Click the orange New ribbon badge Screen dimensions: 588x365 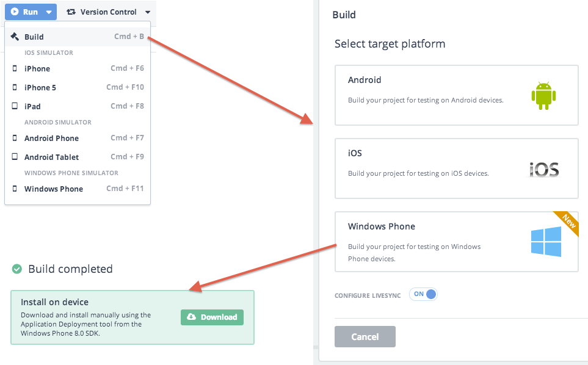tap(568, 222)
